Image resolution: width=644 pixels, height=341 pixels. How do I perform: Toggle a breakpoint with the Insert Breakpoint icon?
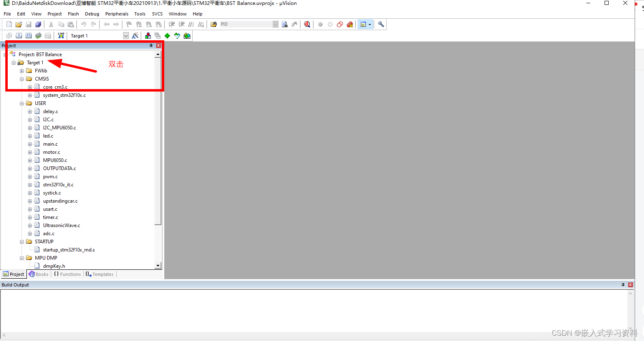tap(320, 24)
